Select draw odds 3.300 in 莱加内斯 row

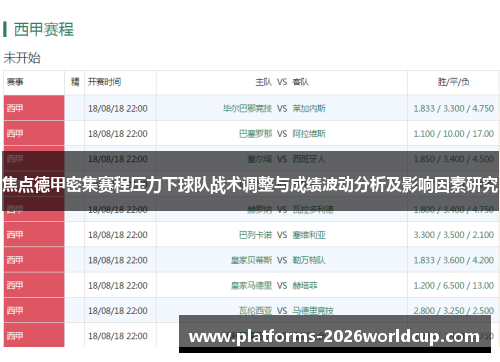pos(453,108)
